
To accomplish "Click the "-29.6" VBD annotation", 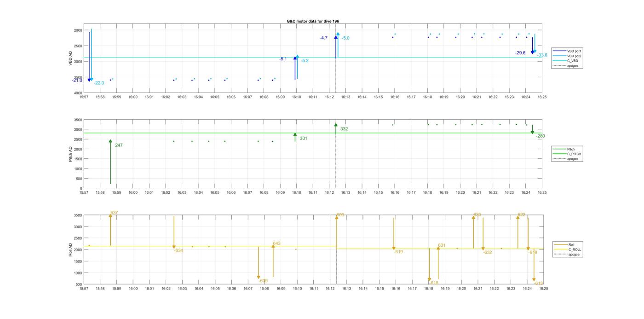I will (x=520, y=53).
